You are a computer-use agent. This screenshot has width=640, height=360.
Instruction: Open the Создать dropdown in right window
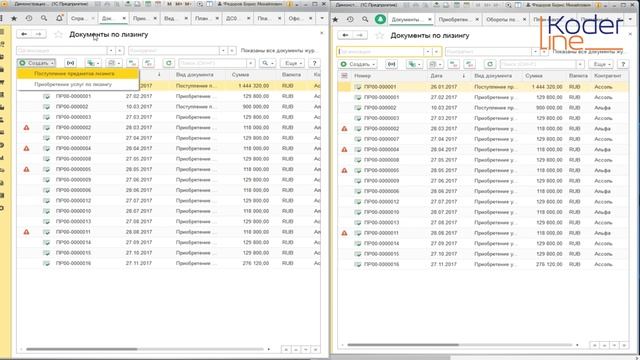point(358,64)
